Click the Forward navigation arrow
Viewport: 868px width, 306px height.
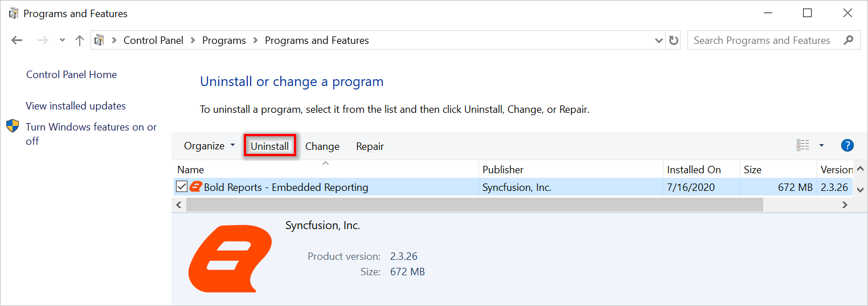(43, 40)
